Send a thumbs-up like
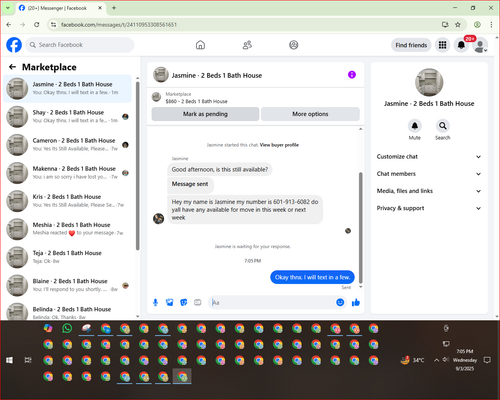 (356, 303)
